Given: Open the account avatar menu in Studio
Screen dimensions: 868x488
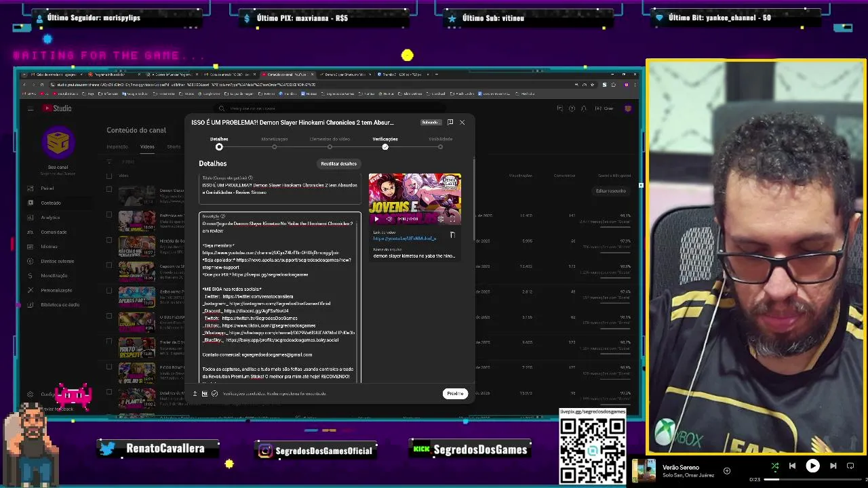Looking at the screenshot, I should (x=629, y=108).
